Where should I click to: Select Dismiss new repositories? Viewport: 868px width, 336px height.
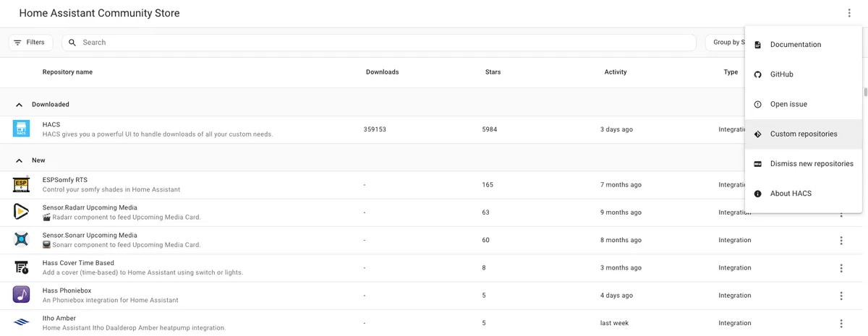803,164
